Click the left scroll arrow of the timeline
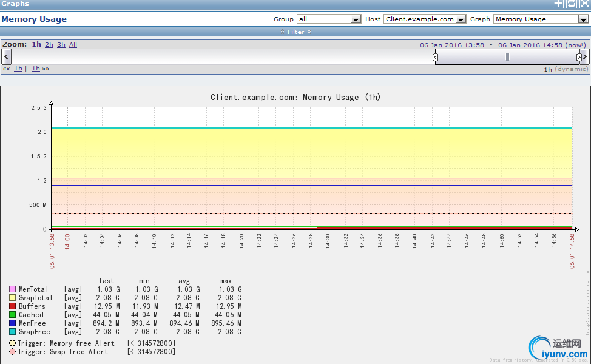Viewport: 591px width, 364px height. pos(6,57)
